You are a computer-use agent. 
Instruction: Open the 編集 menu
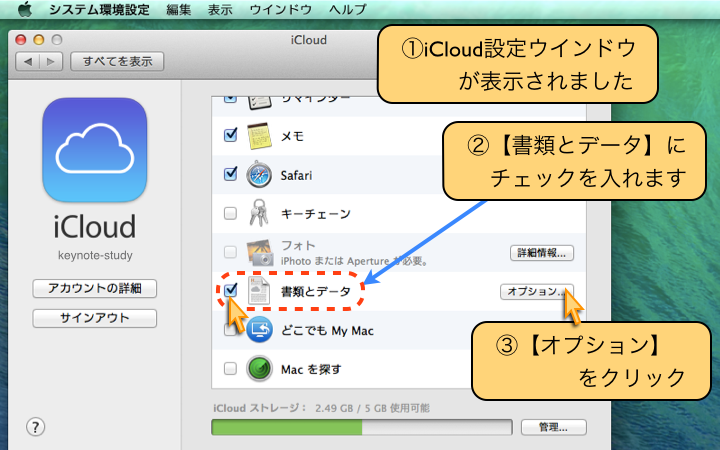[179, 9]
